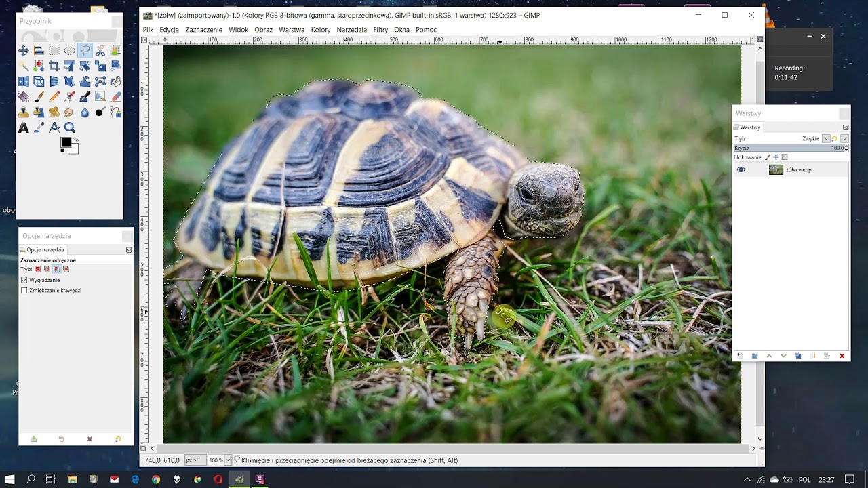Select the Free Select lasso tool

(85, 50)
